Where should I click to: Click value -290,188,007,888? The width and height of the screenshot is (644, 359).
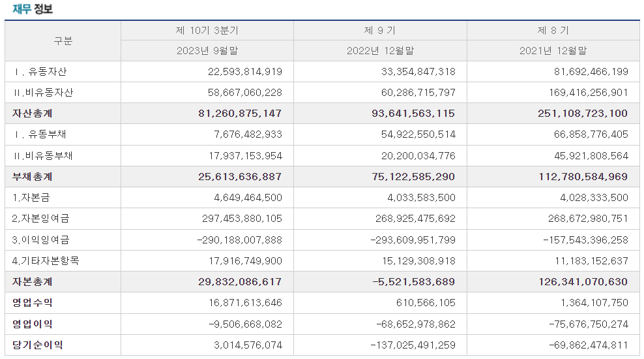(x=239, y=240)
